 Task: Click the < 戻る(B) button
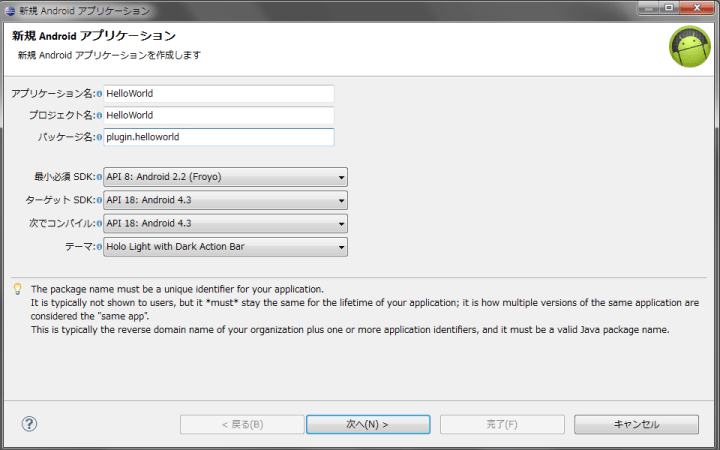coord(242,425)
